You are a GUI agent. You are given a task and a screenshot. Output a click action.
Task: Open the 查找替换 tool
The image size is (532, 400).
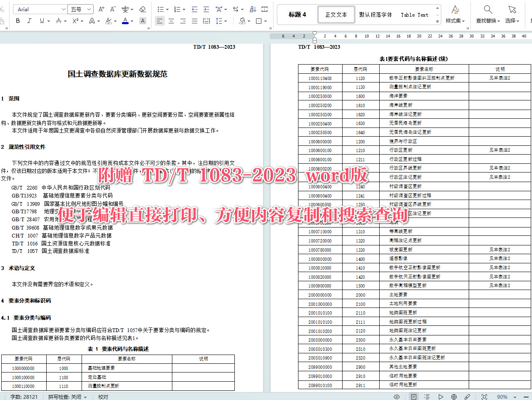(487, 14)
